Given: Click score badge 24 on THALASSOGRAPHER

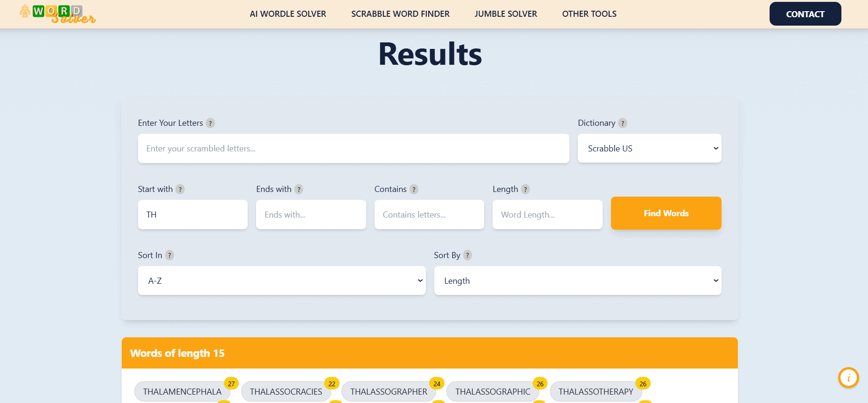Looking at the screenshot, I should tap(437, 384).
